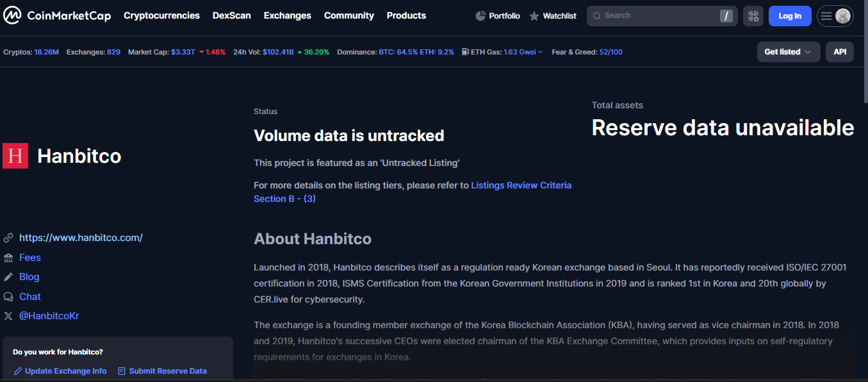Open Listings Review Criteria Section B link
This screenshot has height=382, width=868.
coord(413,192)
